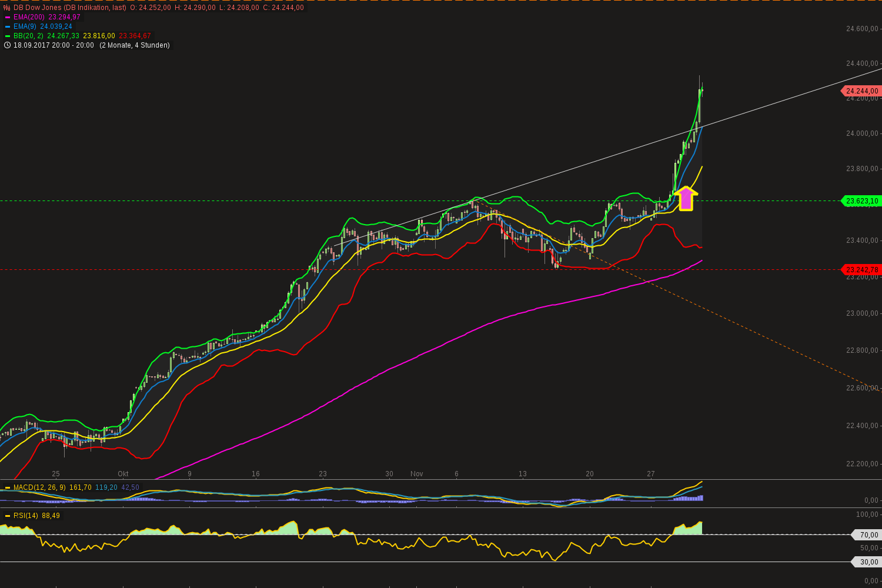
Task: Open the "RSI(14)" indicator label
Action: pos(26,516)
